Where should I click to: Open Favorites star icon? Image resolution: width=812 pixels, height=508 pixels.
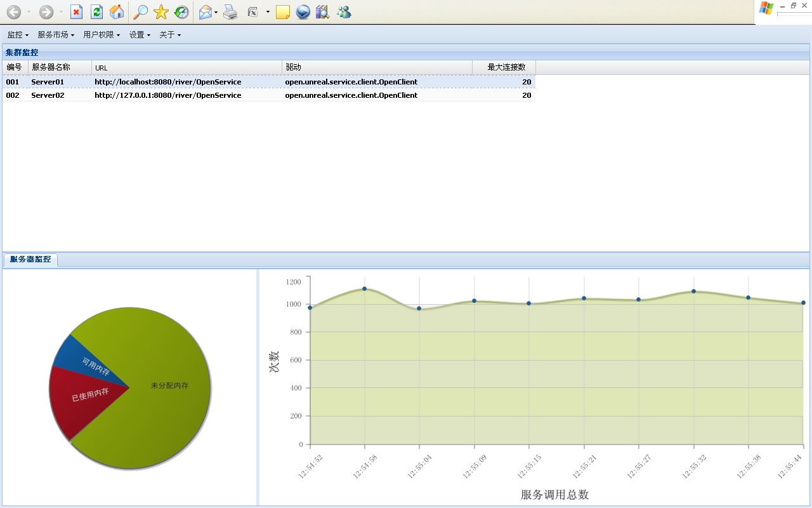[x=161, y=12]
